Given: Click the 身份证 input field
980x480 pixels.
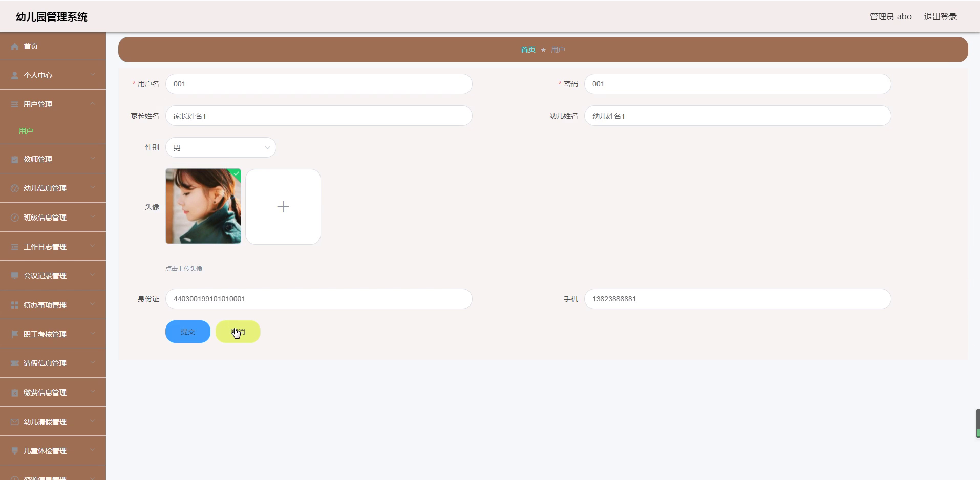Looking at the screenshot, I should (x=318, y=299).
